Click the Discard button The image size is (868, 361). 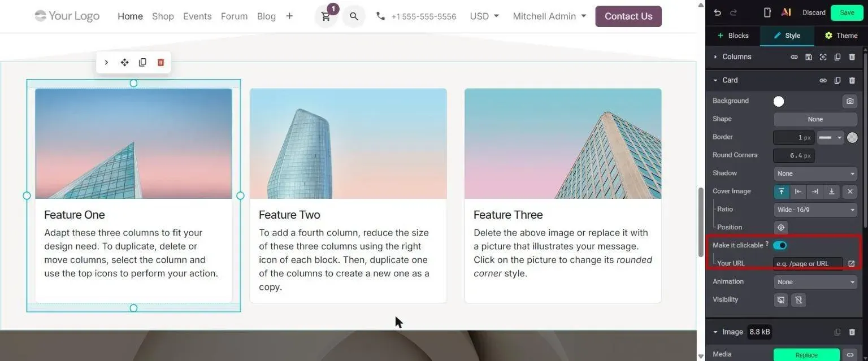pos(814,12)
